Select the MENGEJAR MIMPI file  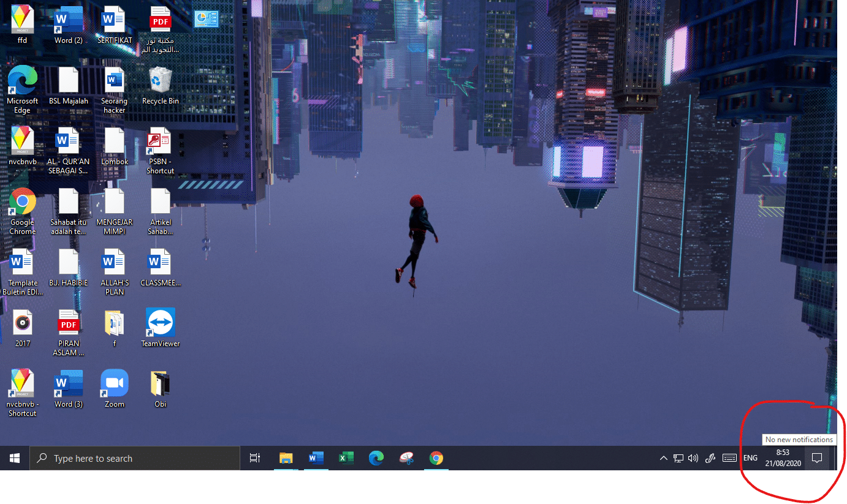[114, 211]
